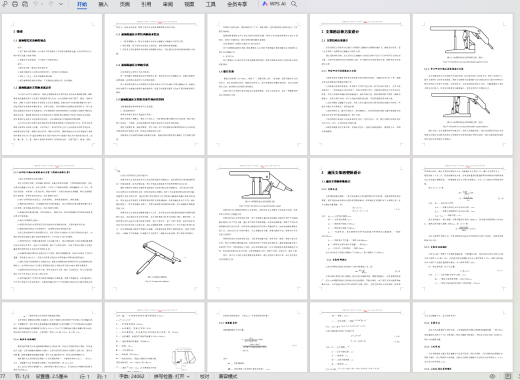This screenshot has height=380, width=520.
Task: Click 校对 in the status bar
Action: (204, 376)
